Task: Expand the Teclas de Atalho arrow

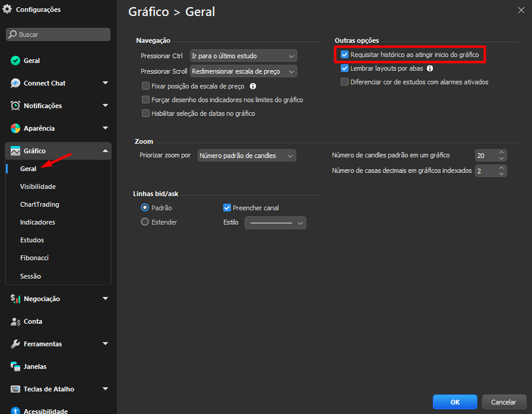Action: (x=105, y=389)
